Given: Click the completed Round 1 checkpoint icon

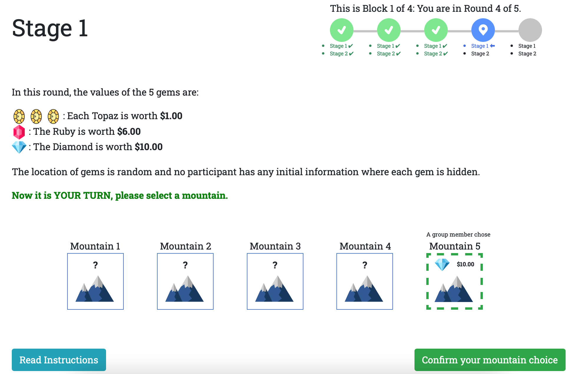Looking at the screenshot, I should 341,30.
